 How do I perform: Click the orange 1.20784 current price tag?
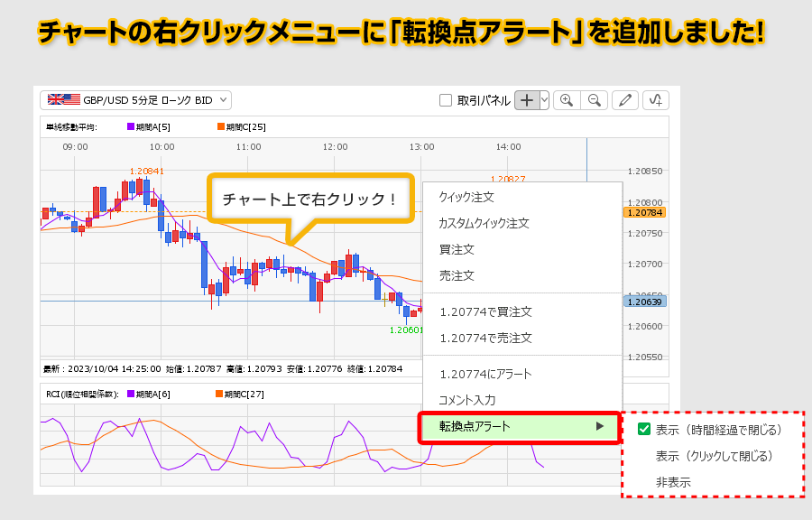[x=645, y=212]
